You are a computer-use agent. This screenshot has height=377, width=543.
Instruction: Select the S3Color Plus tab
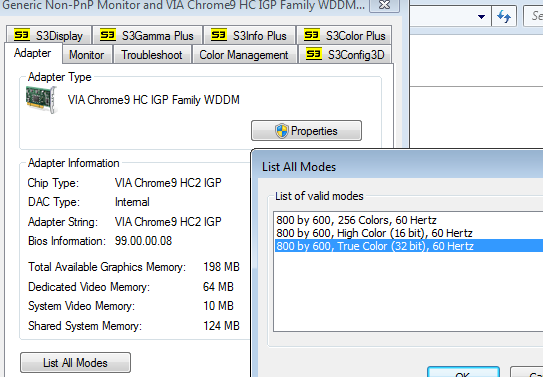click(345, 35)
